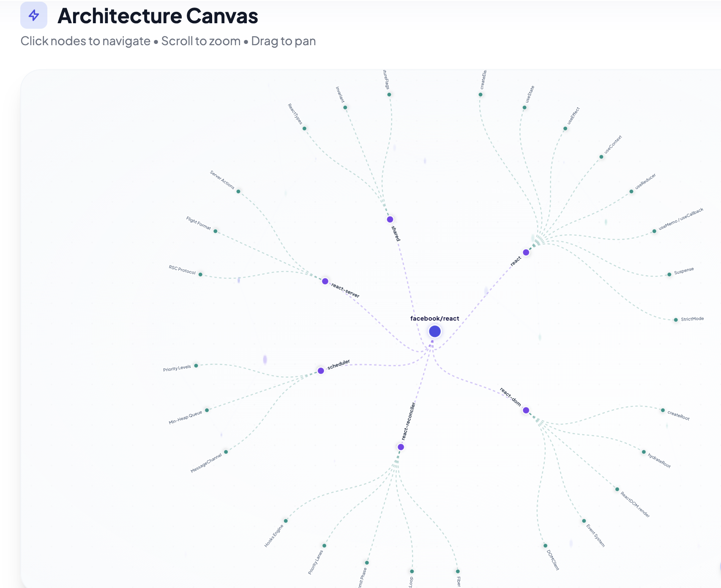Open the react package hub node
The width and height of the screenshot is (721, 588).
point(525,252)
